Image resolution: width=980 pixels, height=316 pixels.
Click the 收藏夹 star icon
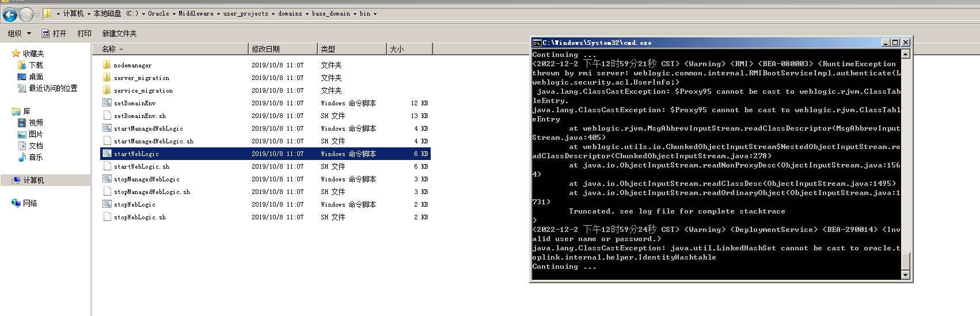click(16, 54)
